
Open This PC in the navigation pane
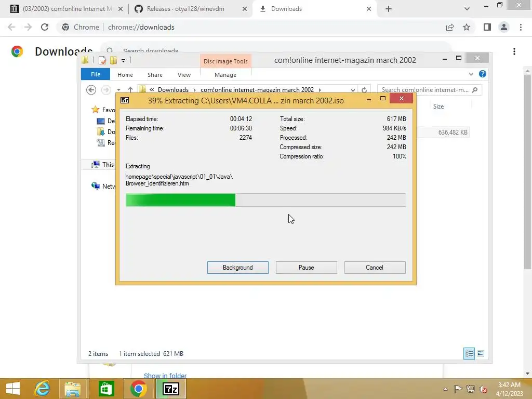103,165
